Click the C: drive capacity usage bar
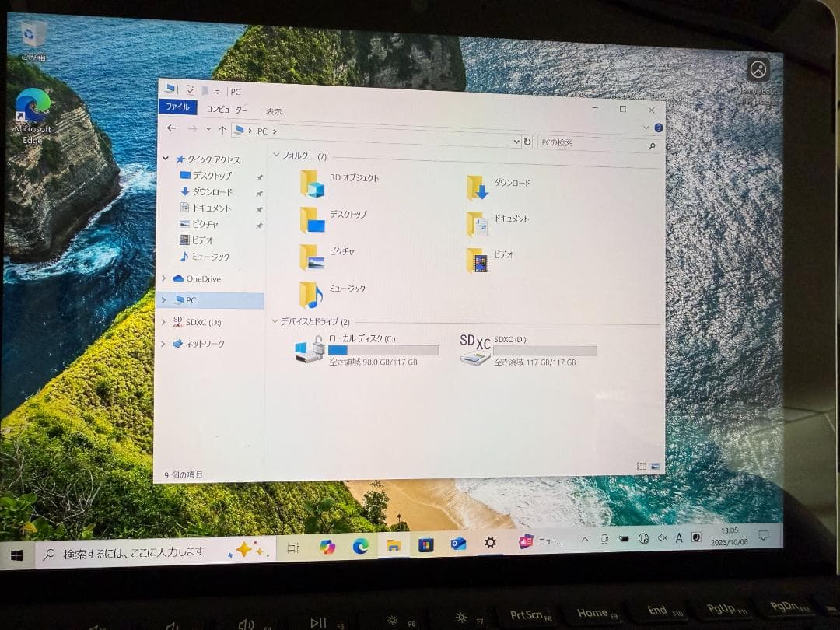 [x=383, y=351]
